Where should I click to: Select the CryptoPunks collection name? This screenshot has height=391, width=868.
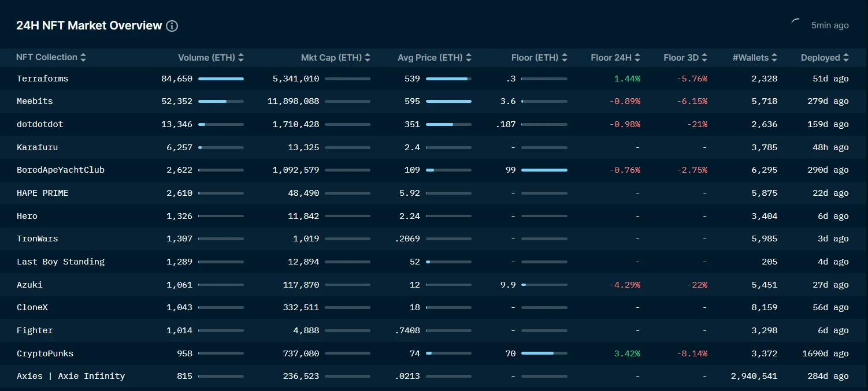coord(45,353)
